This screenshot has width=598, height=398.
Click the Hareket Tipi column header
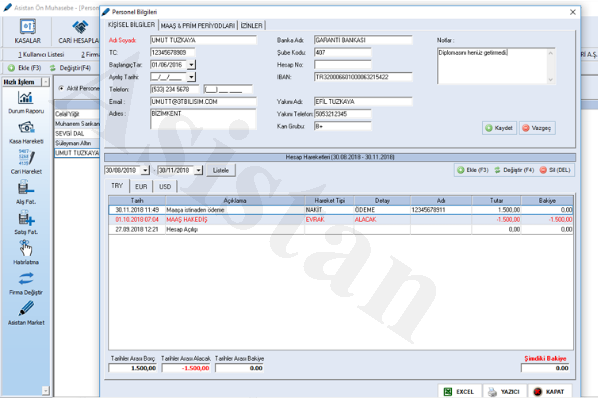[330, 200]
